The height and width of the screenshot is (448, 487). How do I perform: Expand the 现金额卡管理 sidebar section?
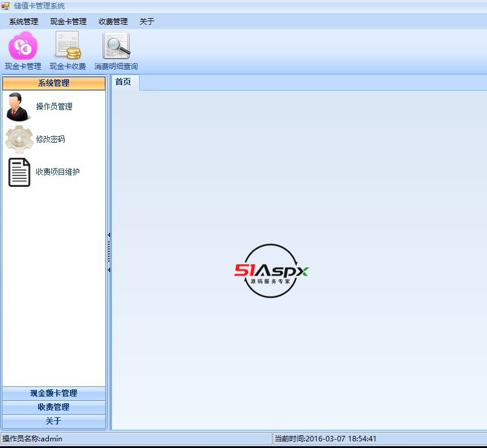tap(54, 394)
